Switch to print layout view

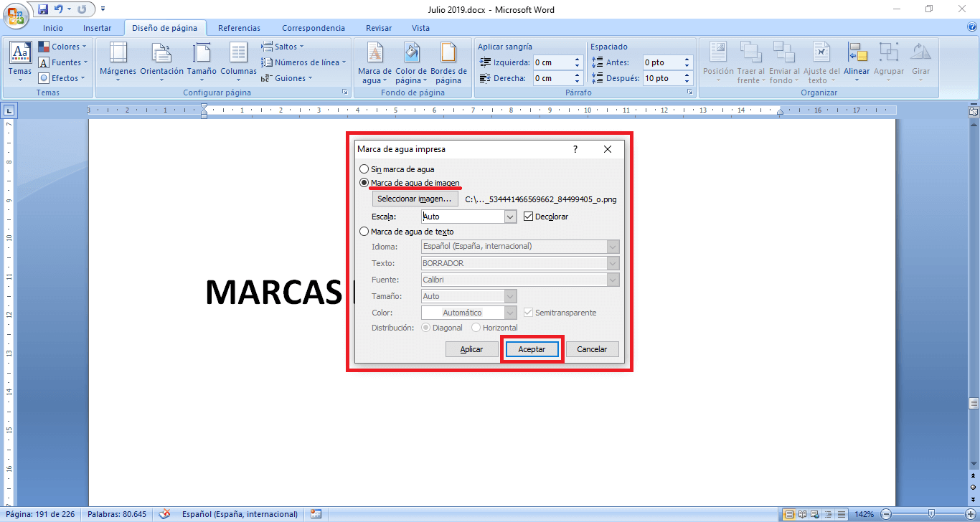point(789,514)
